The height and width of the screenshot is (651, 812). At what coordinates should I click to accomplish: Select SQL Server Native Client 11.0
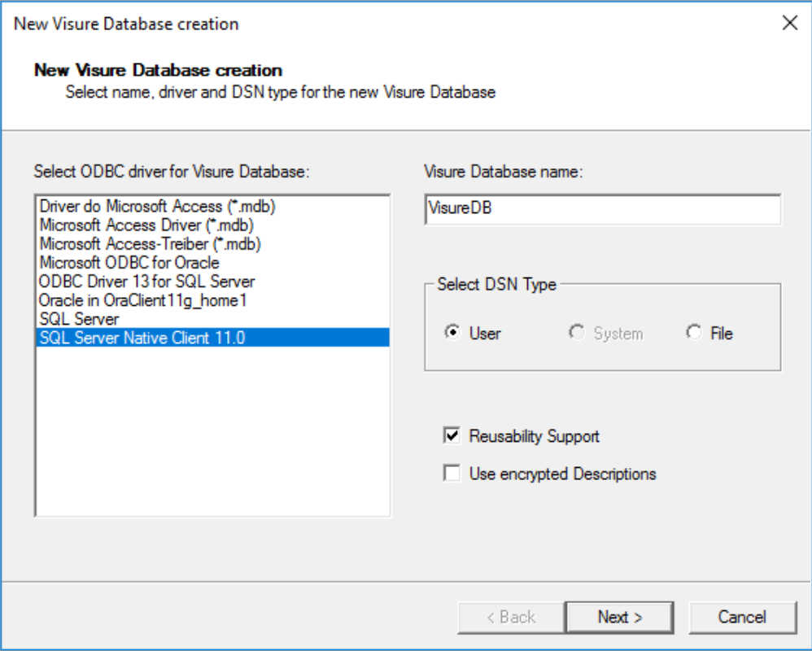point(213,338)
